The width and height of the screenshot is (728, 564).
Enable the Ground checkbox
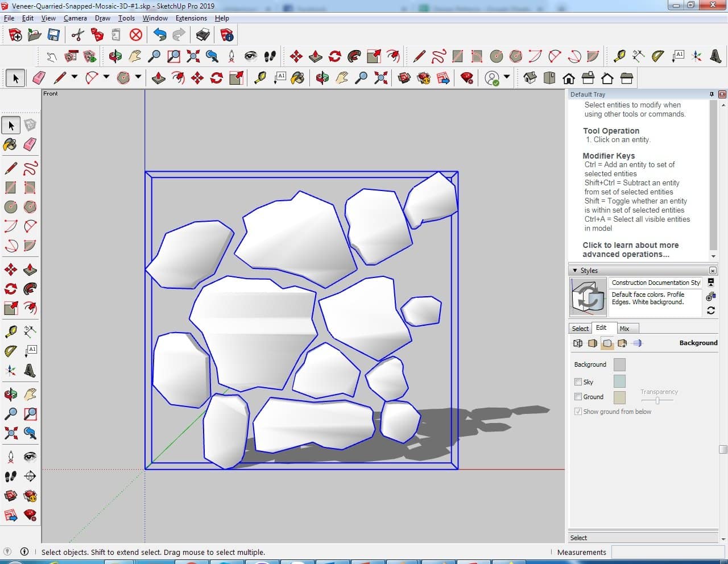pyautogui.click(x=578, y=397)
